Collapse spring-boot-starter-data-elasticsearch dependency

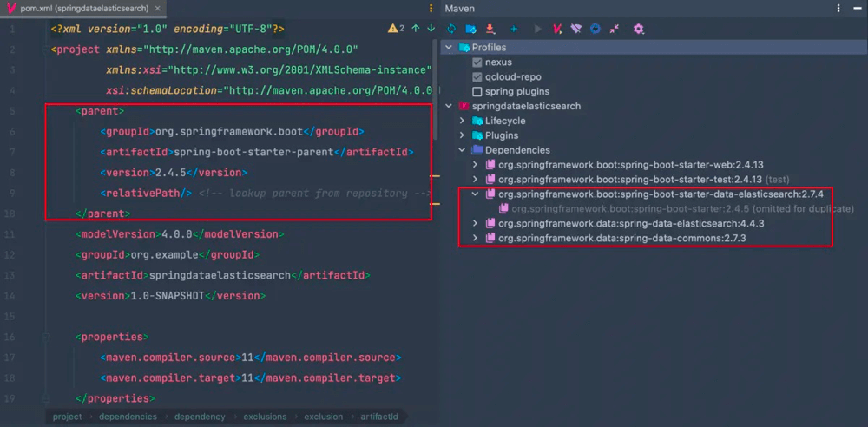point(476,194)
